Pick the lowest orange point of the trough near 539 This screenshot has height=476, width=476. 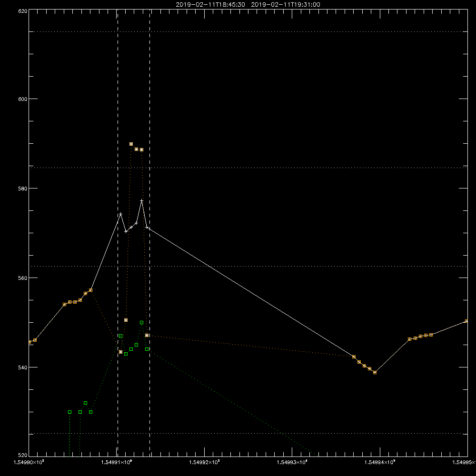click(x=375, y=373)
